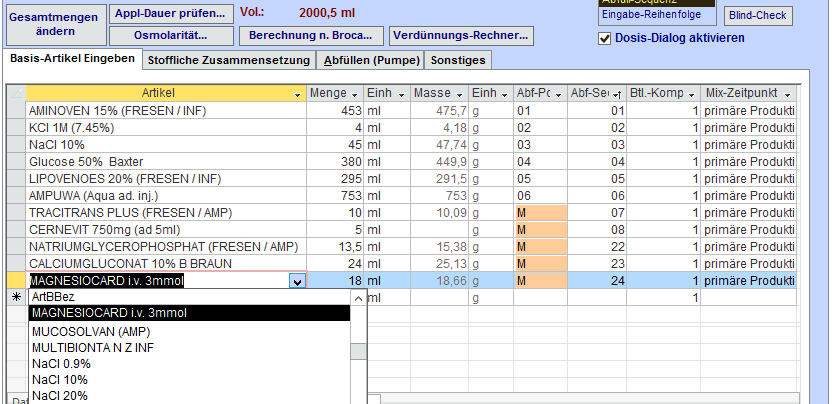Click row selector of AMINOVEN 15% row
The width and height of the screenshot is (833, 404).
point(16,111)
